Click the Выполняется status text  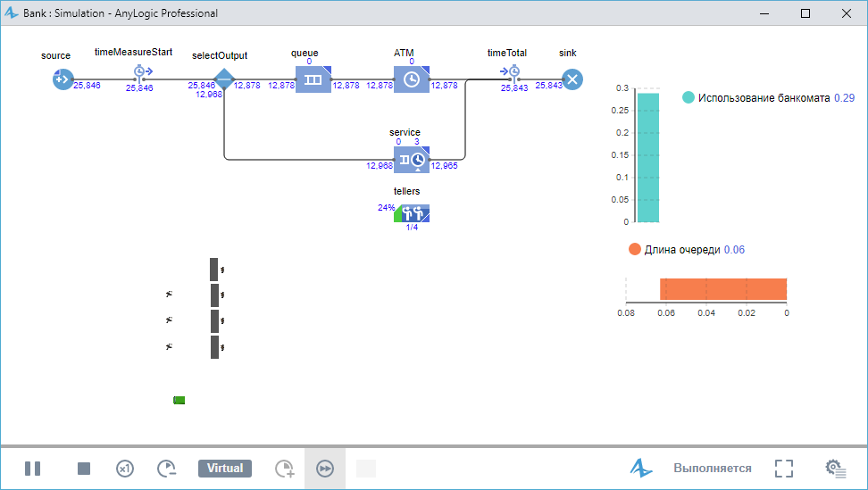pyautogui.click(x=713, y=469)
